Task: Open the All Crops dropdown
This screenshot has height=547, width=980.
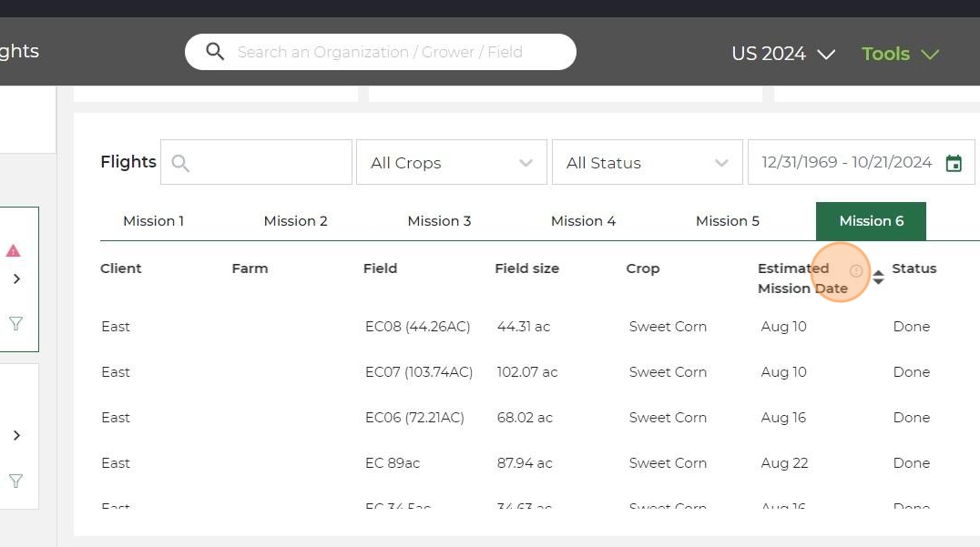Action: pyautogui.click(x=451, y=163)
